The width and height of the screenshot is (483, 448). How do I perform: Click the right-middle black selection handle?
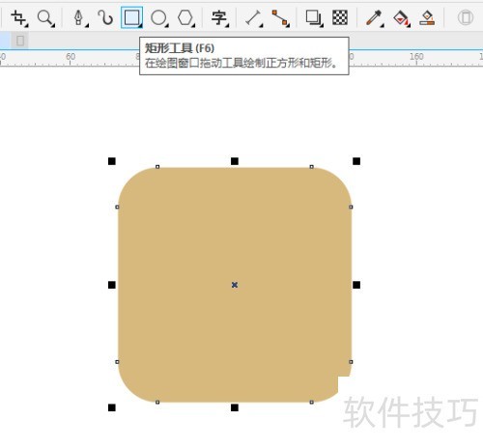356,285
